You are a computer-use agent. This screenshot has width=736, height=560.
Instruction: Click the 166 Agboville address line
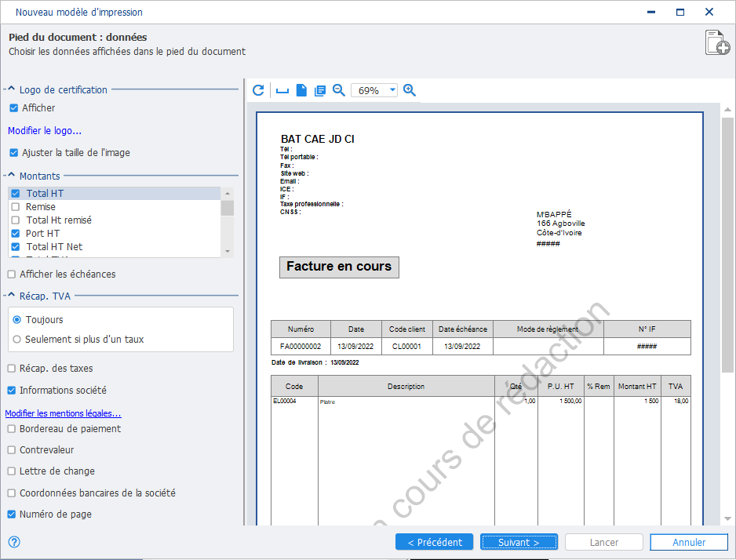[561, 224]
